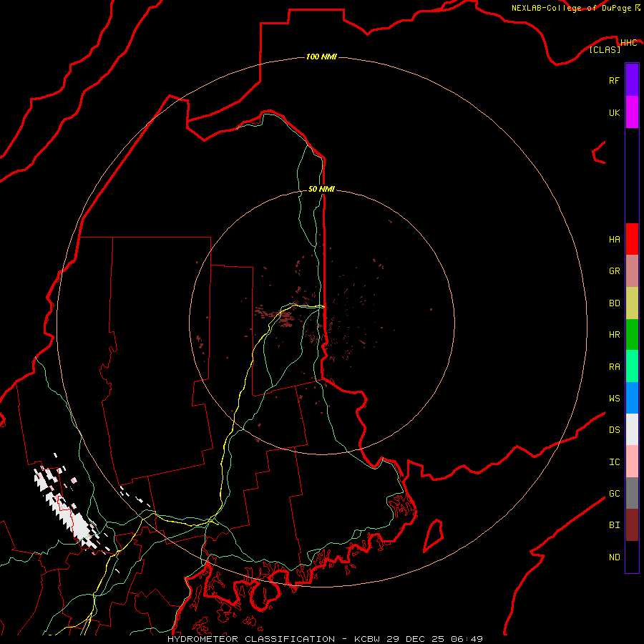
Task: Click the HR green legend swatch
Action: (632, 335)
